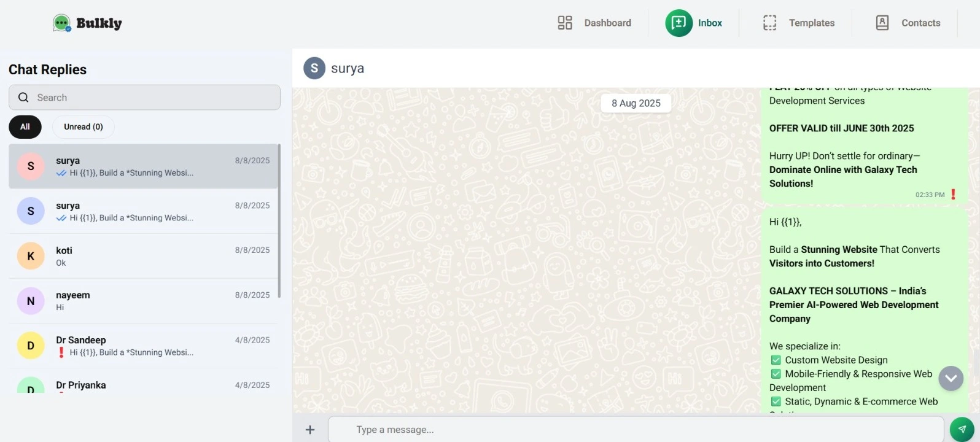Open nayeem conversation showing Hi

coord(143,301)
